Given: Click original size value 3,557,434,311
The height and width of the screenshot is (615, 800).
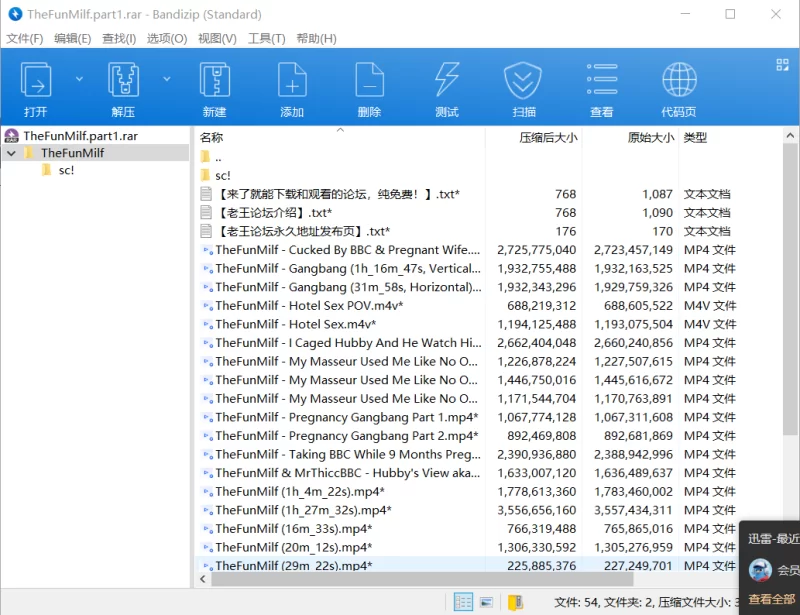Looking at the screenshot, I should tap(633, 510).
